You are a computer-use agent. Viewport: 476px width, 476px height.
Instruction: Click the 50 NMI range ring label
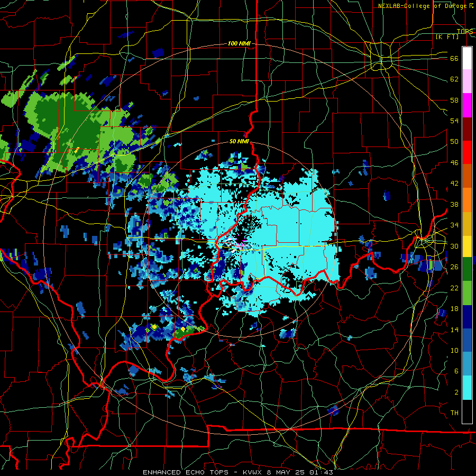239,141
